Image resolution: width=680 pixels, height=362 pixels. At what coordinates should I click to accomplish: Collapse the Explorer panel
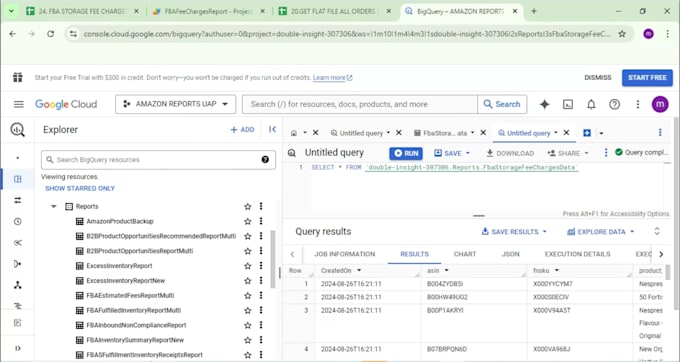coord(272,129)
